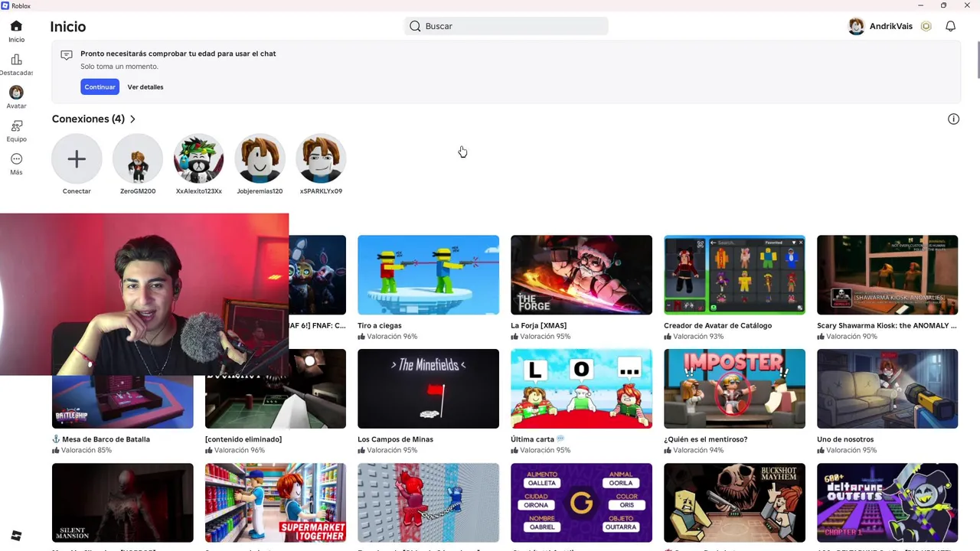This screenshot has height=551, width=980.
Task: Open xSPARKLYx09's avatar
Action: (321, 158)
